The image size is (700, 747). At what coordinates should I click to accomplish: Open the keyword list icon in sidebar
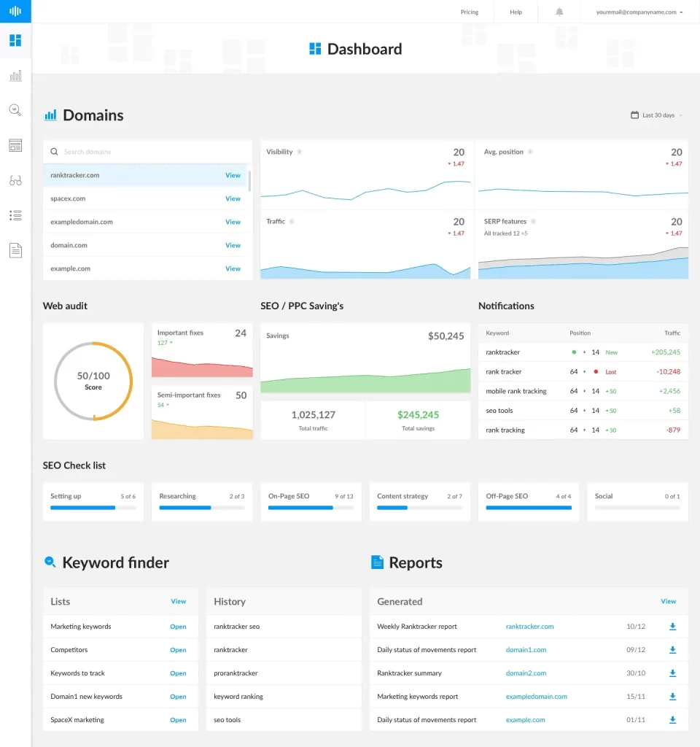coord(15,215)
